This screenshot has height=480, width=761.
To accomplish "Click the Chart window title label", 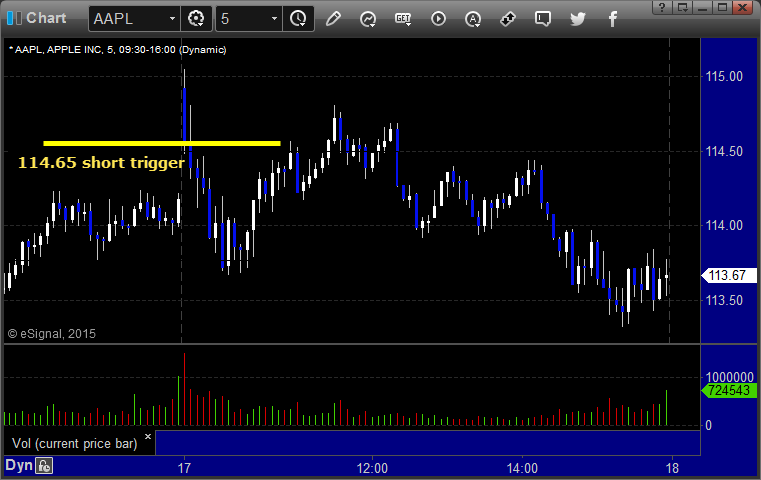I will pyautogui.click(x=46, y=18).
